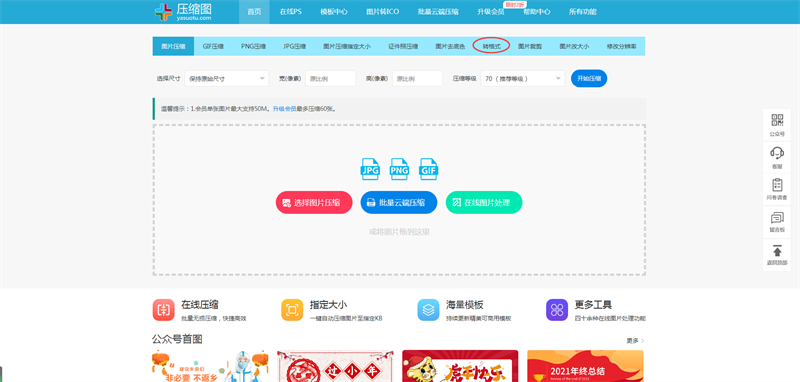
Task: Expand 更多 next to 公众号首图
Action: pos(636,341)
